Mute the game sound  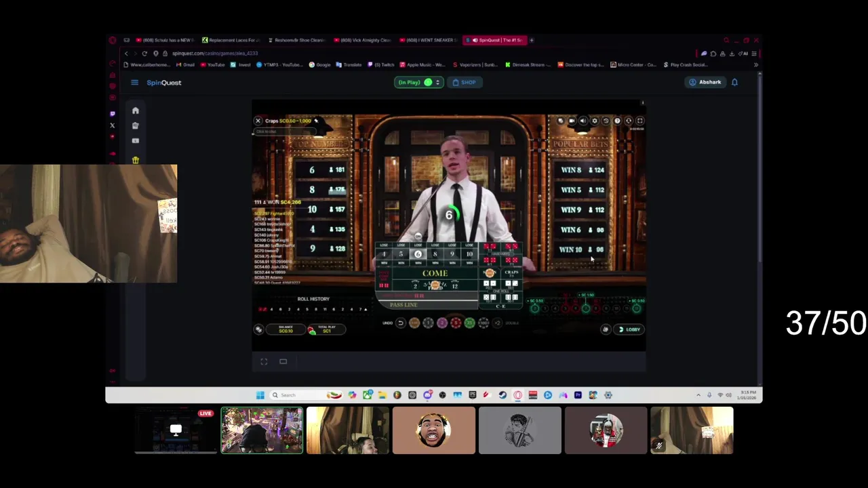[583, 121]
